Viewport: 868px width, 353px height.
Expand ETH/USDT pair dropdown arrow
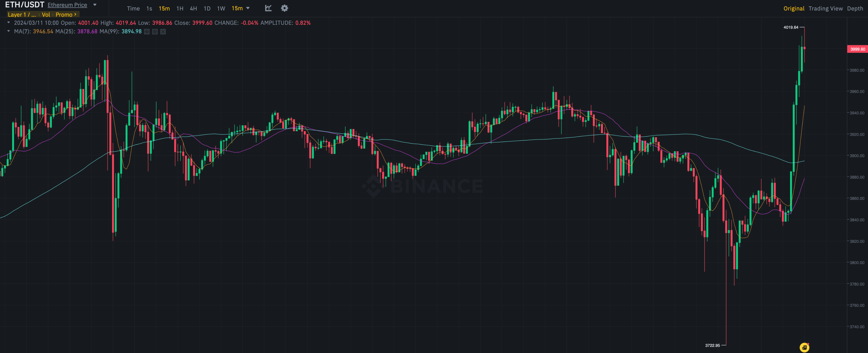coord(95,5)
